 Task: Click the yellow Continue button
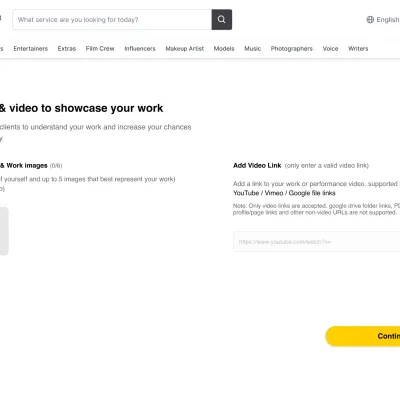click(363, 336)
